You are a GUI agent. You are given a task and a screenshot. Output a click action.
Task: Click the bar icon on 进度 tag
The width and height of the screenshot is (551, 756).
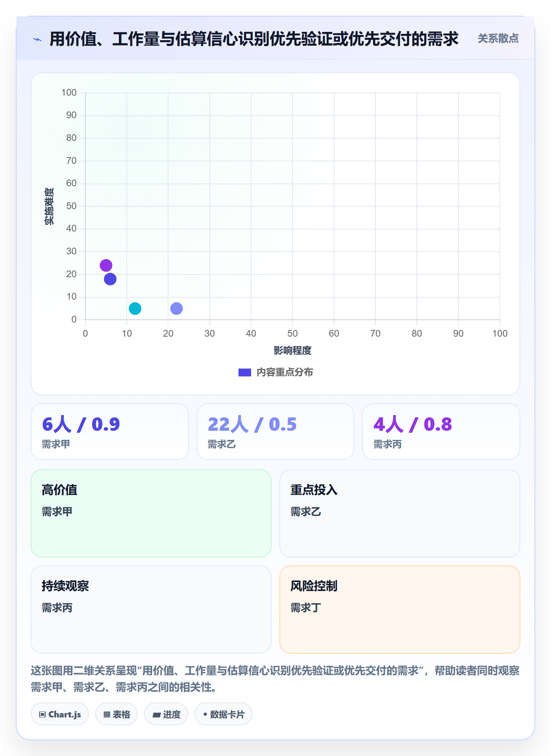click(x=156, y=715)
